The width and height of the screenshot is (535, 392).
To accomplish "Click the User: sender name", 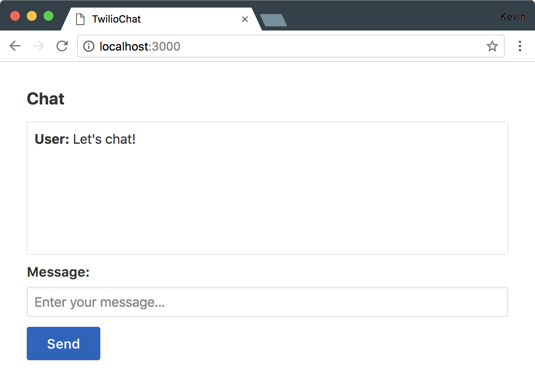I will pyautogui.click(x=52, y=139).
